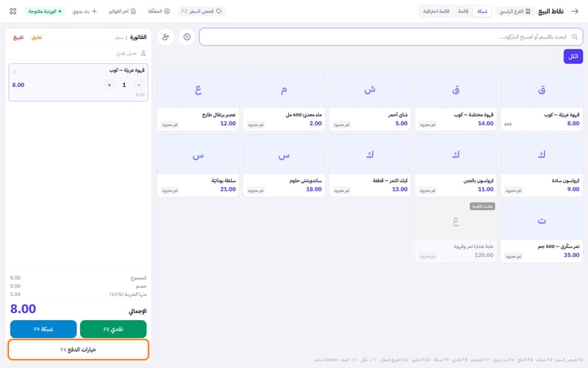Viewport: 588px width, 368px height.
Task: Open the apps grid icon in header
Action: [x=12, y=11]
